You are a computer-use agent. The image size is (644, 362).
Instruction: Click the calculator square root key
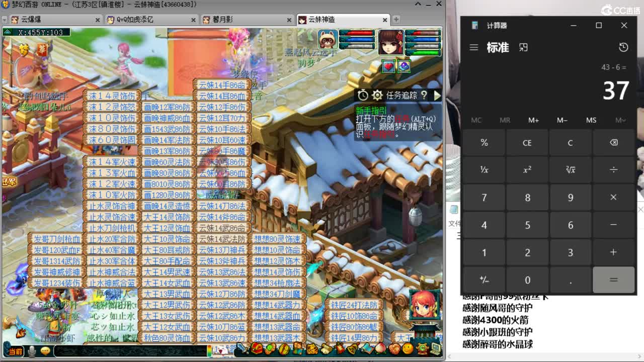pyautogui.click(x=570, y=170)
